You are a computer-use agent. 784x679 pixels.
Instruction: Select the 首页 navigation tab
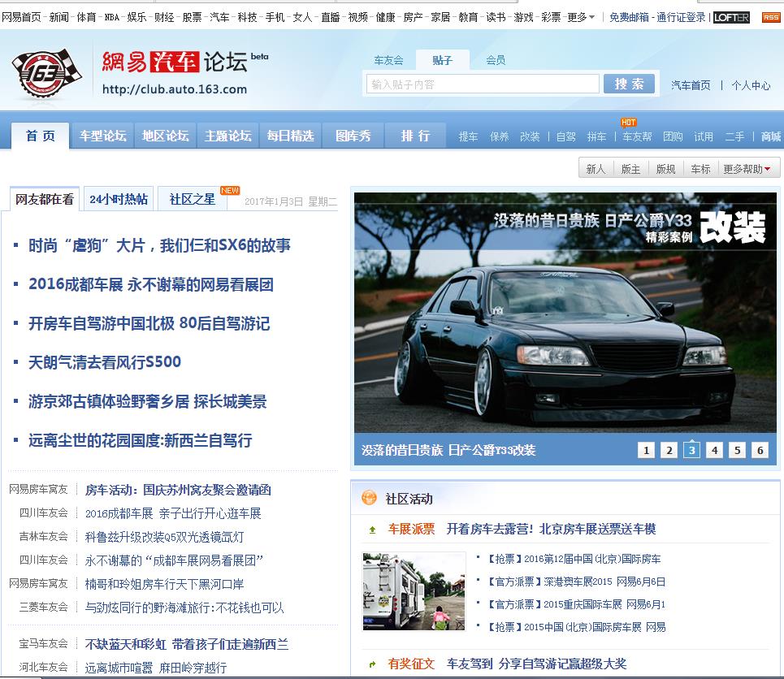click(x=40, y=136)
